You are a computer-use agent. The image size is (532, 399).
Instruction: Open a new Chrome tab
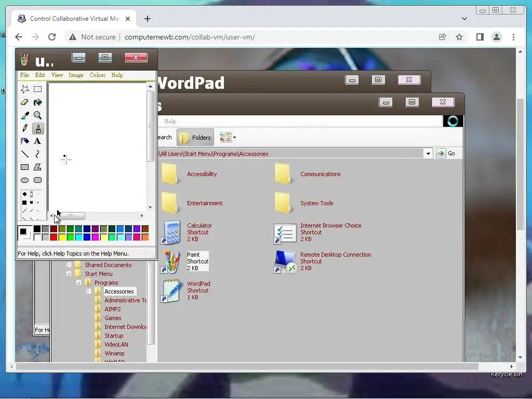click(x=147, y=19)
